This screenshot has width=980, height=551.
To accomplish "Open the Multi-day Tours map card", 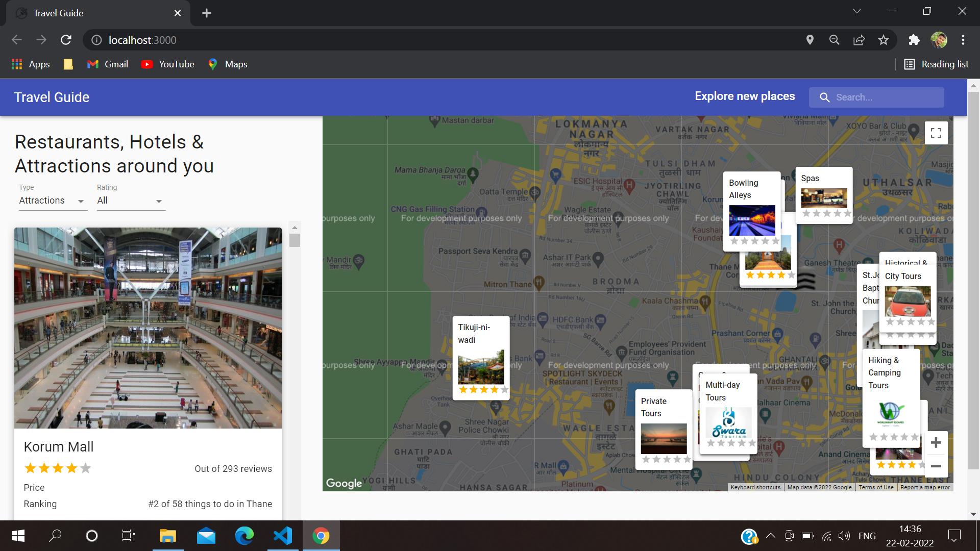I will (728, 414).
